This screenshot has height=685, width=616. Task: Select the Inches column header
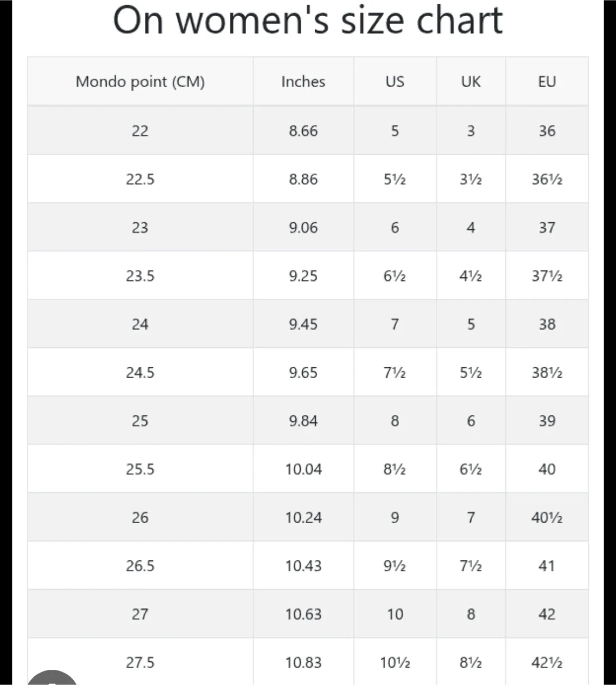pos(303,82)
